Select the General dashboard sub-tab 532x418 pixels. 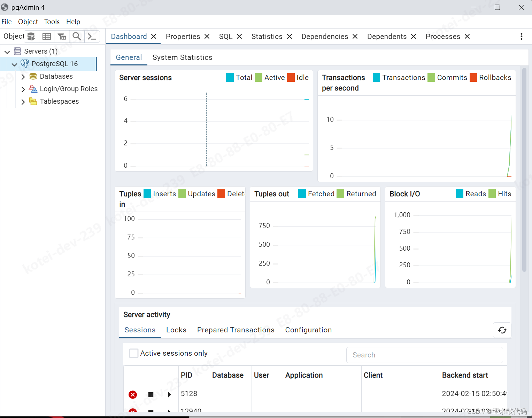coord(129,57)
